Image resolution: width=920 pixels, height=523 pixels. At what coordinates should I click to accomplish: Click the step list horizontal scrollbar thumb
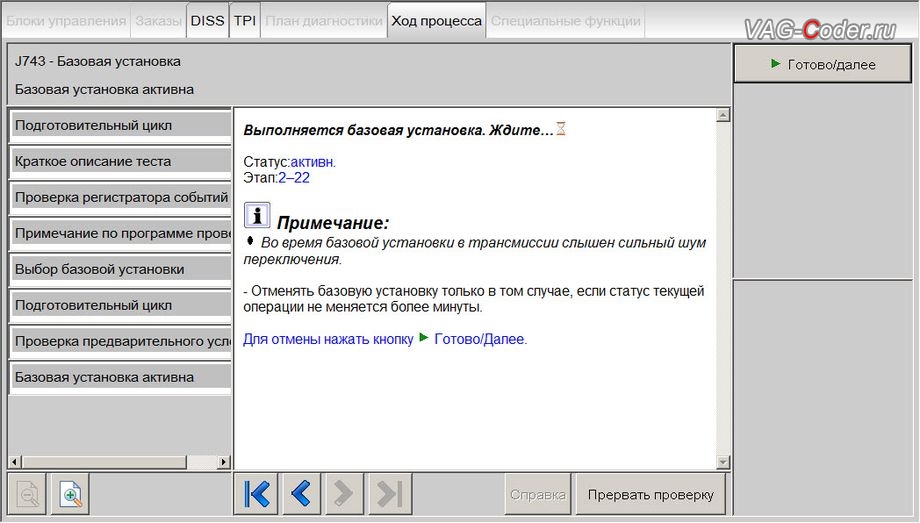coord(104,462)
